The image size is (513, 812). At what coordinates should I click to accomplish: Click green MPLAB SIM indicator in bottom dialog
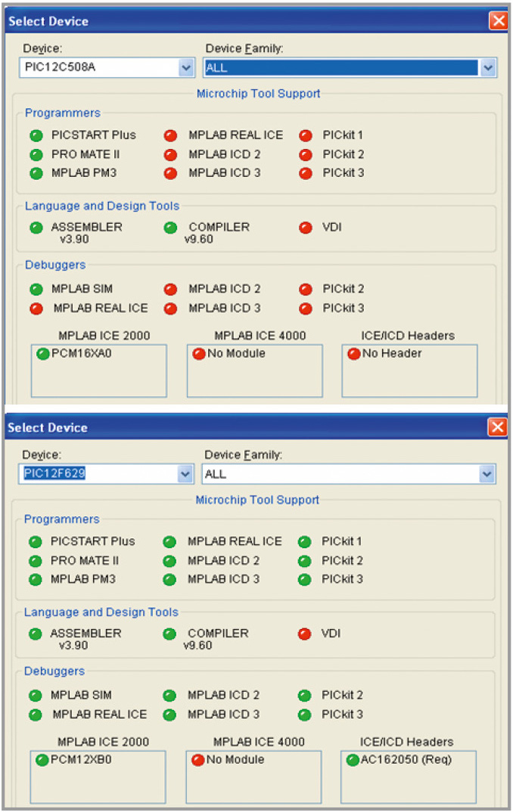click(35, 696)
